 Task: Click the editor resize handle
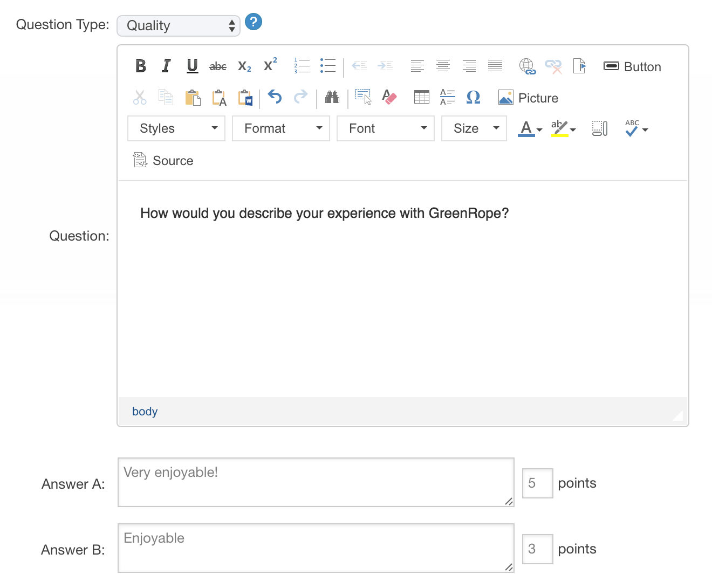[679, 416]
